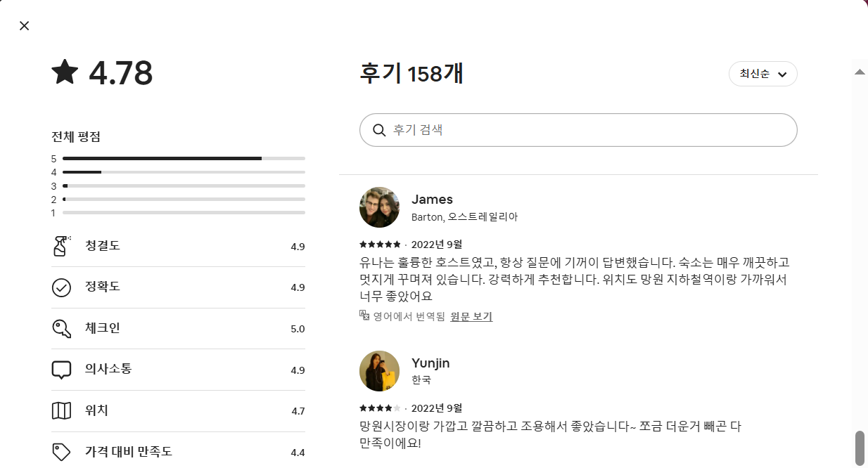Screen dimensions: 868x468
Task: Focus the 후기 검색 search field
Action: (x=584, y=130)
